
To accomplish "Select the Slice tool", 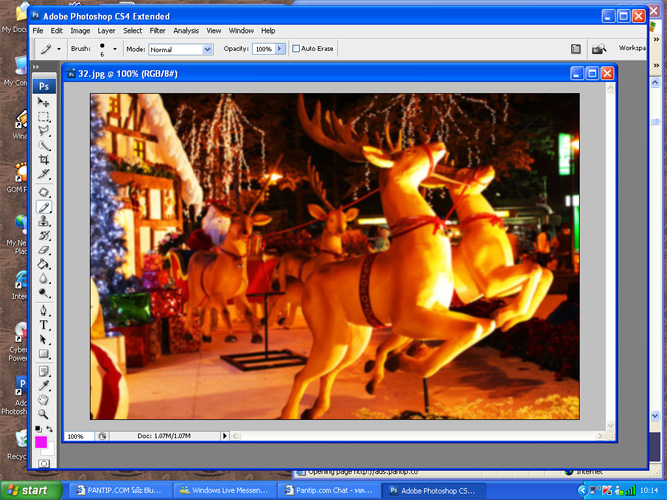I will 43,174.
